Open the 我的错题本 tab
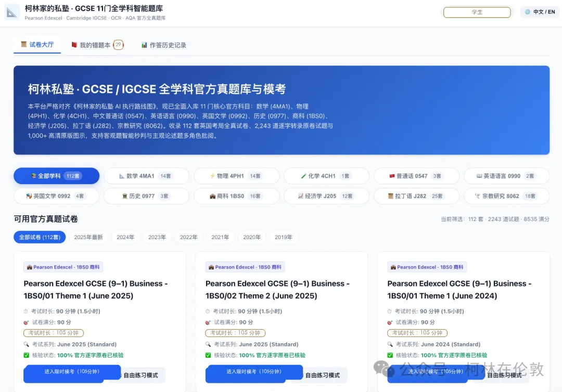562x392 pixels. (x=97, y=45)
